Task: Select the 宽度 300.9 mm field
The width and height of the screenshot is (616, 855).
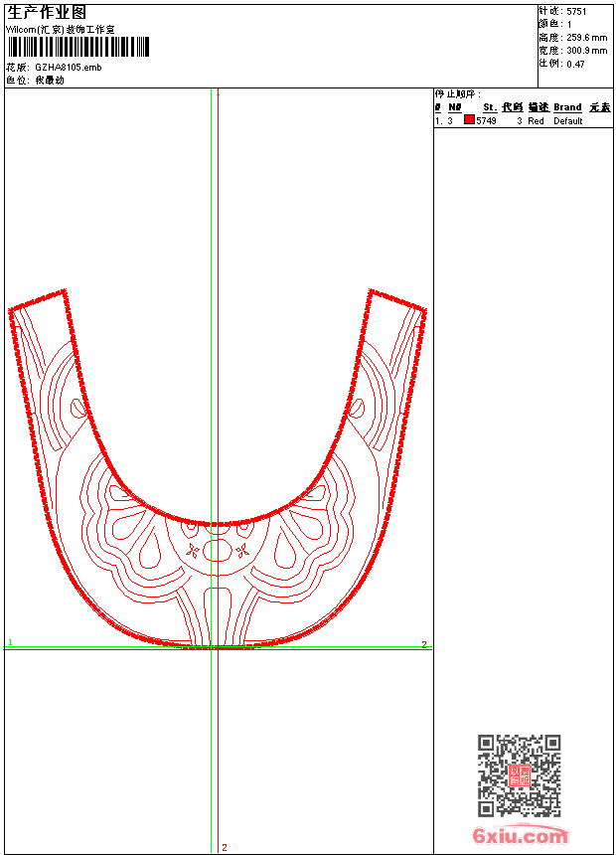Action: click(572, 50)
